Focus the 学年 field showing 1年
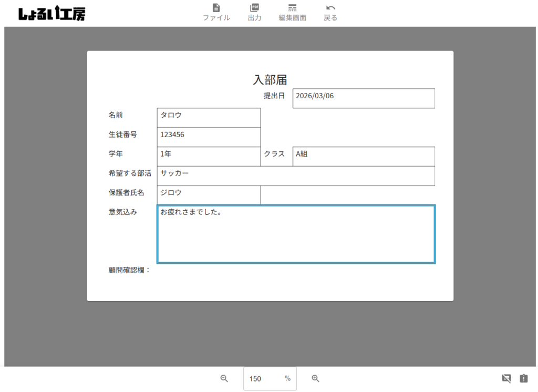Viewport: 538px width, 392px height. (x=209, y=157)
